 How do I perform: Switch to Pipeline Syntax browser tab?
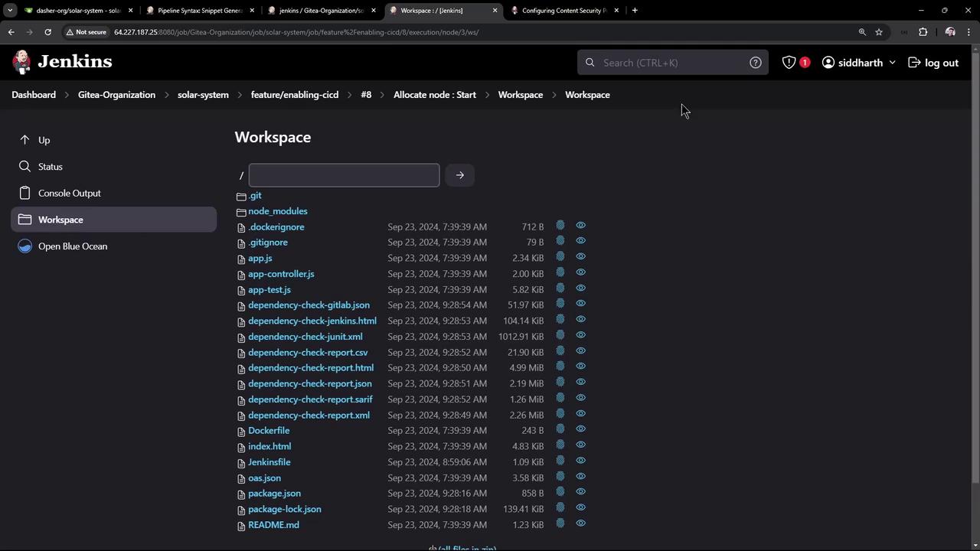click(199, 11)
